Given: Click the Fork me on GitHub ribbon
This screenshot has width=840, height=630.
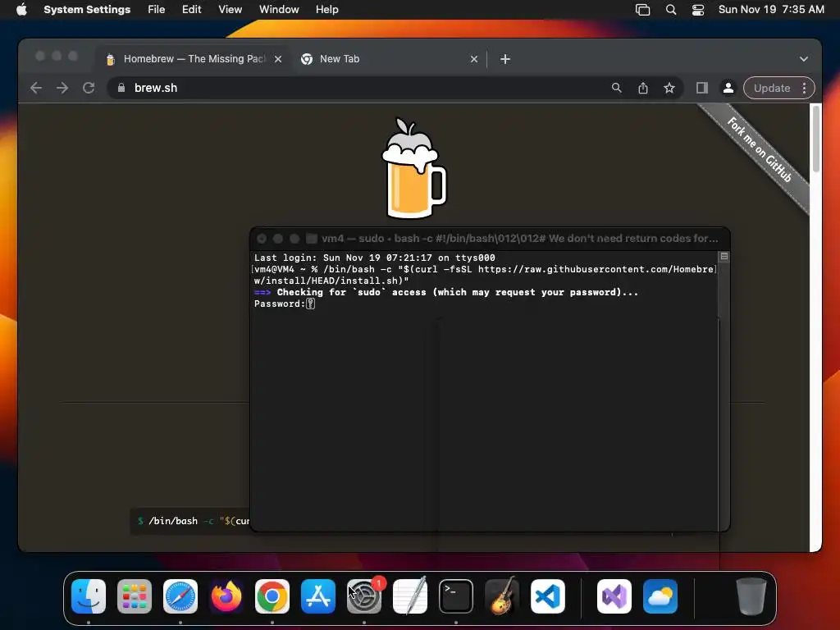Looking at the screenshot, I should (760, 149).
